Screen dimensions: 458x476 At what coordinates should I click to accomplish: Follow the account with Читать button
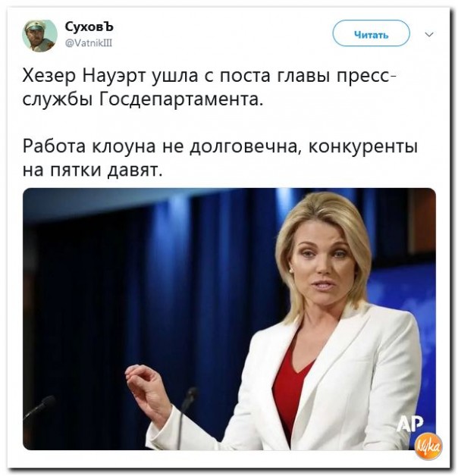click(371, 34)
